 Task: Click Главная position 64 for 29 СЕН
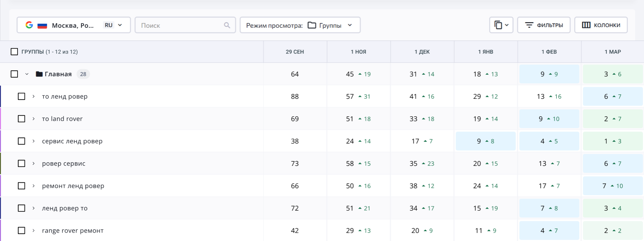295,74
